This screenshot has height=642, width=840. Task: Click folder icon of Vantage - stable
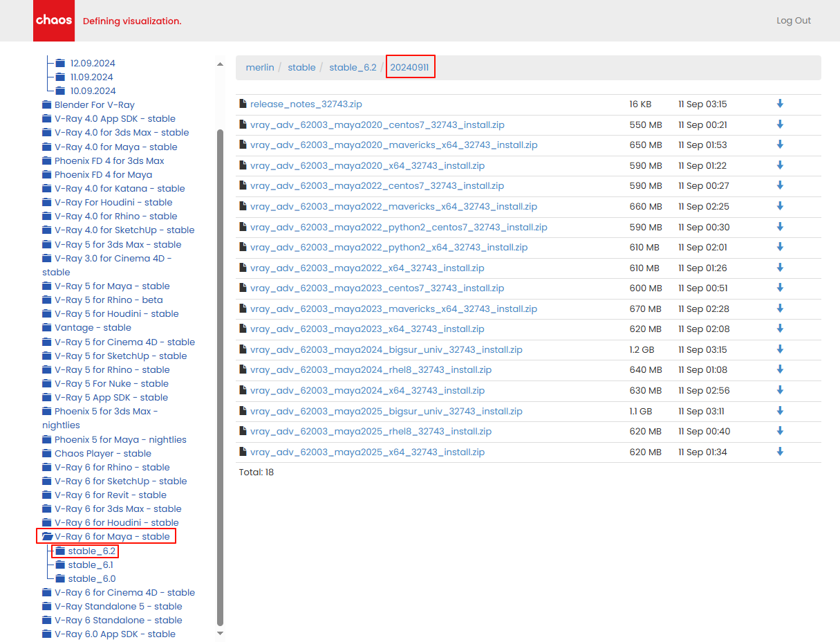tap(47, 328)
